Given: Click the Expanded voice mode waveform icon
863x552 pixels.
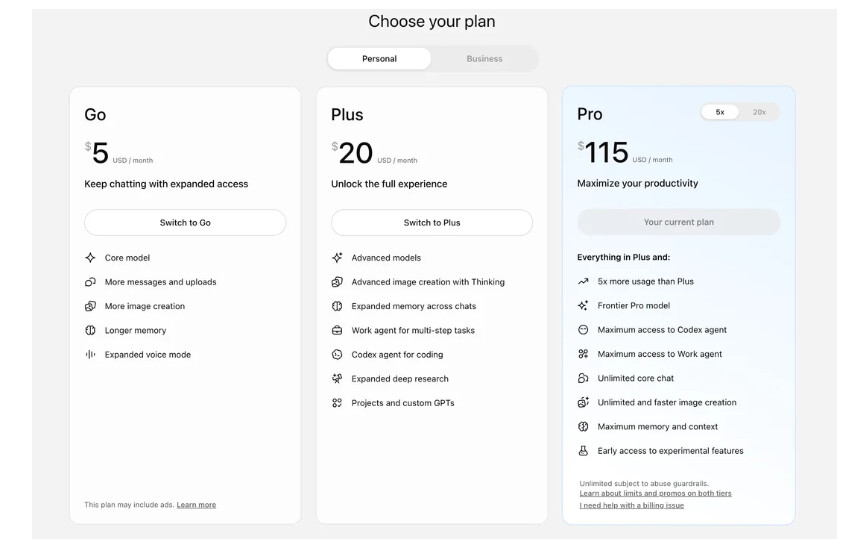Looking at the screenshot, I should [90, 354].
